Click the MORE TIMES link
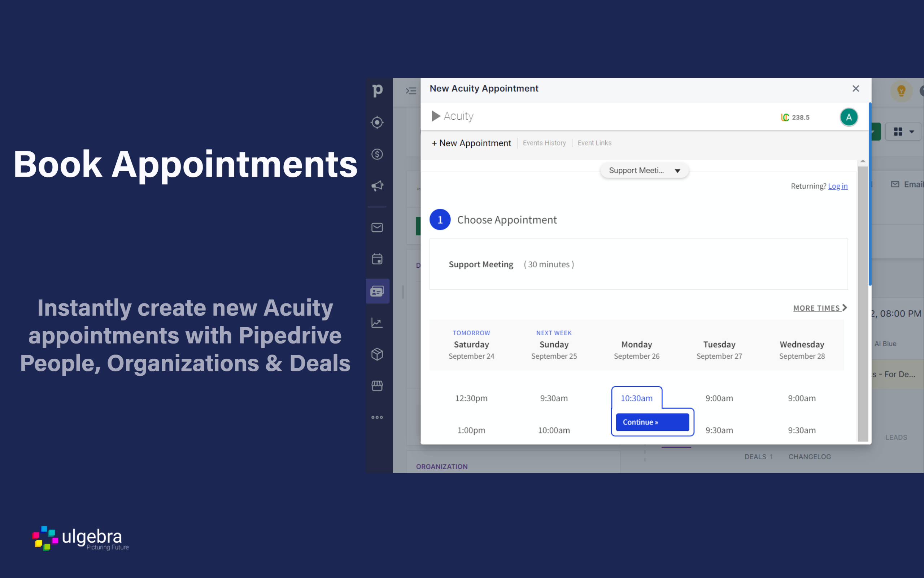The height and width of the screenshot is (578, 924). pos(820,308)
